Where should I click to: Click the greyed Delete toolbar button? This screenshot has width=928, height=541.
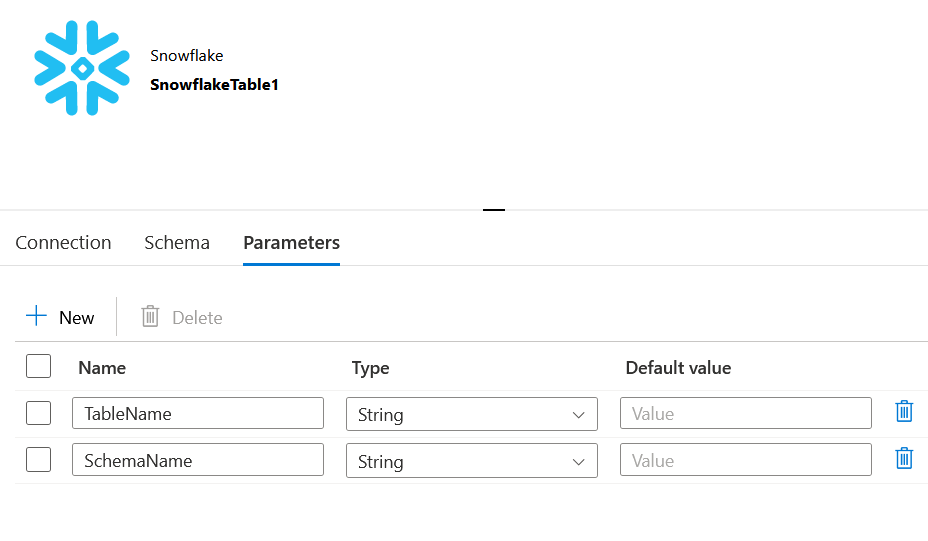(182, 317)
